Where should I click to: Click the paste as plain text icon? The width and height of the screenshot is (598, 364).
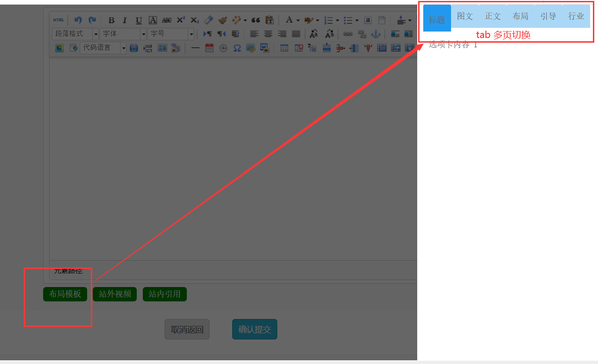click(x=269, y=20)
